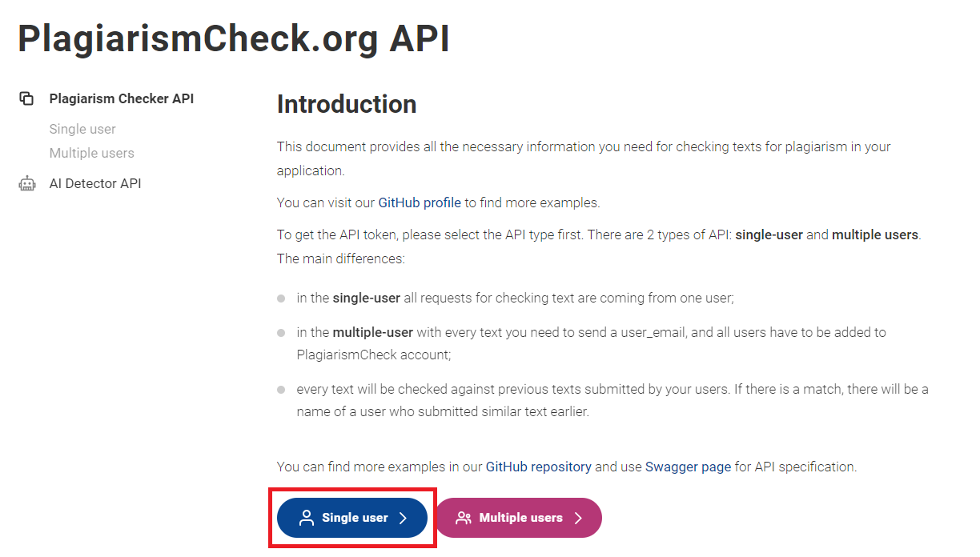Click the chevron arrow on Multiple users button
This screenshot has width=980, height=557.
pos(577,518)
